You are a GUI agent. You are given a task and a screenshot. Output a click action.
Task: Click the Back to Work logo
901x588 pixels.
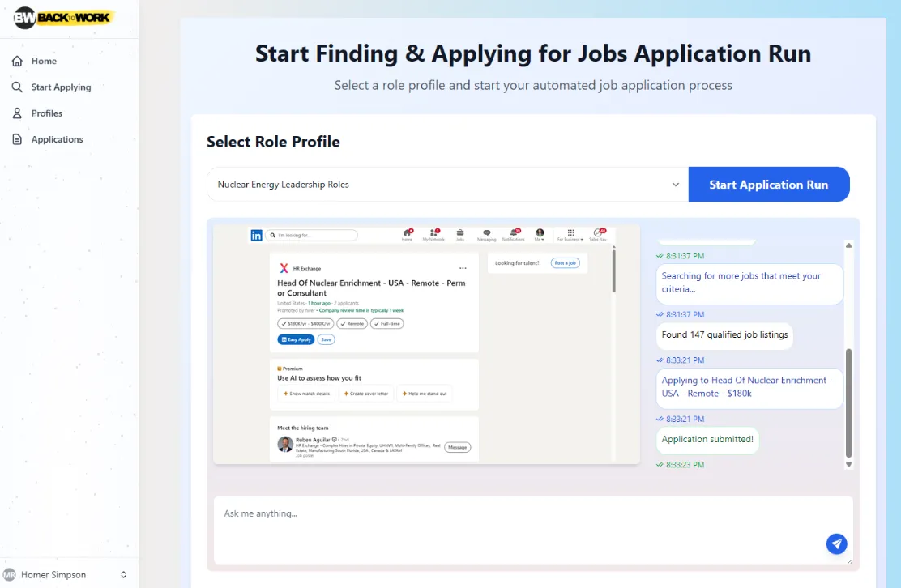click(62, 17)
